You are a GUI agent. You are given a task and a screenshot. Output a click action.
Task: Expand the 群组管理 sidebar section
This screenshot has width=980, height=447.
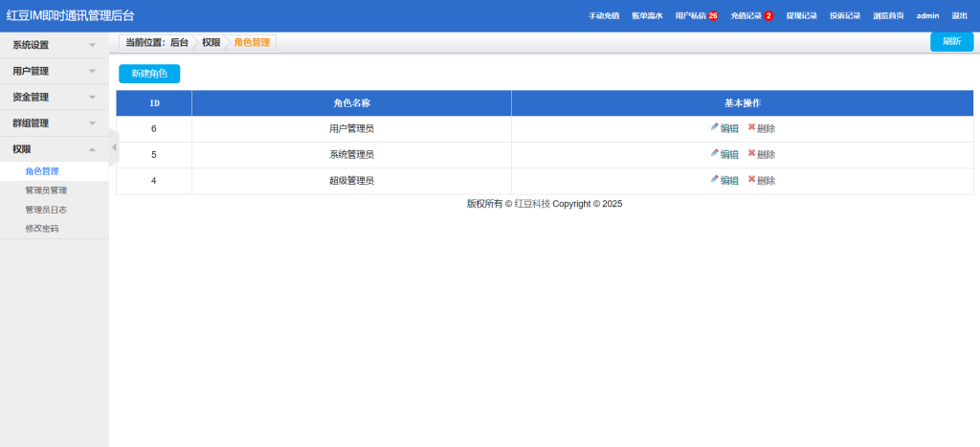click(x=54, y=123)
